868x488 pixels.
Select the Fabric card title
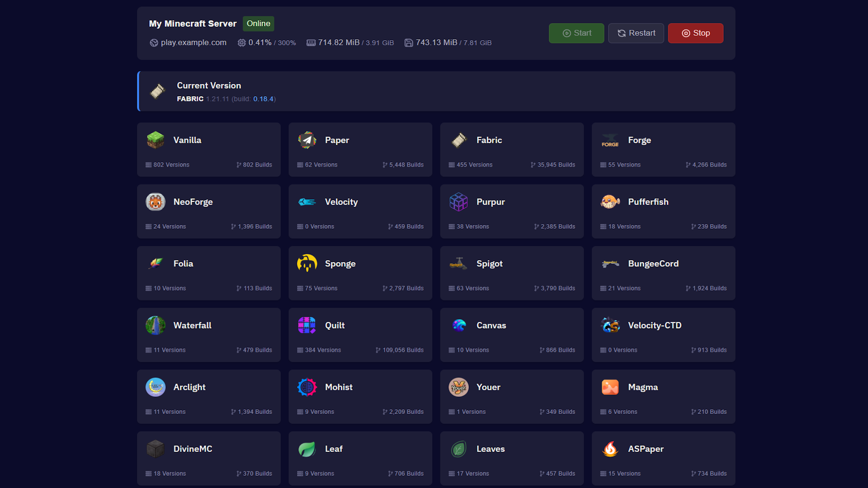pos(489,140)
